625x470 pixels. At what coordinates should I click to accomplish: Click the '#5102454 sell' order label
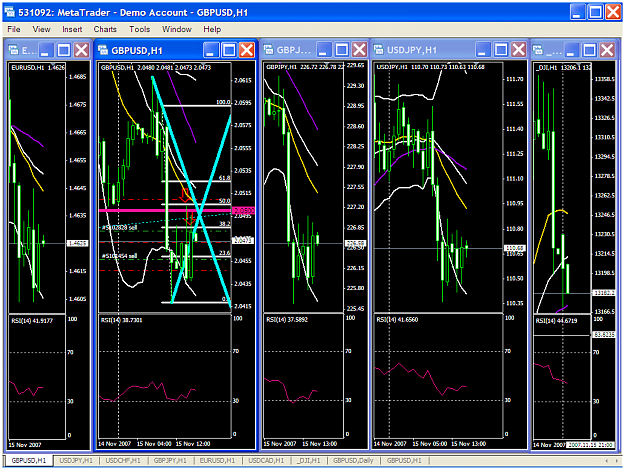tap(120, 256)
